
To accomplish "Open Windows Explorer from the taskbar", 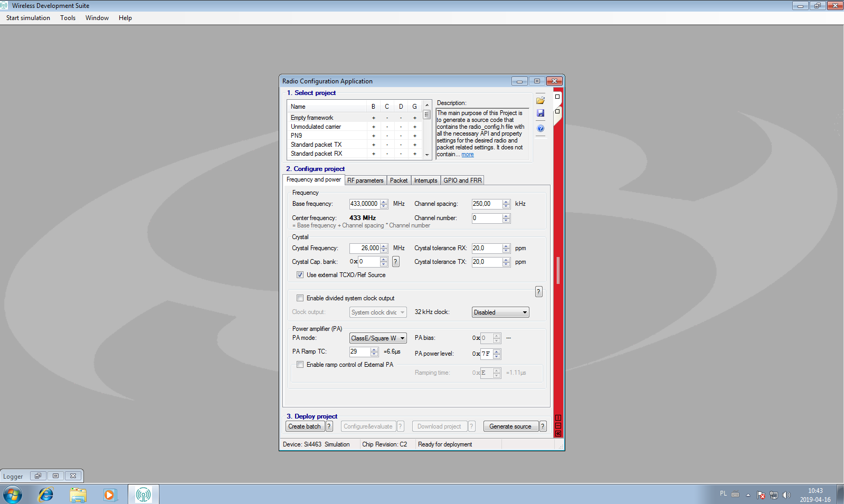I will [78, 495].
